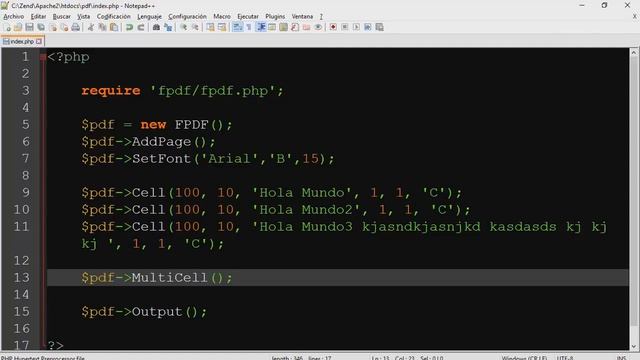Click the Close All toolbar icon
Screen dimensions: 640x360
64,27
